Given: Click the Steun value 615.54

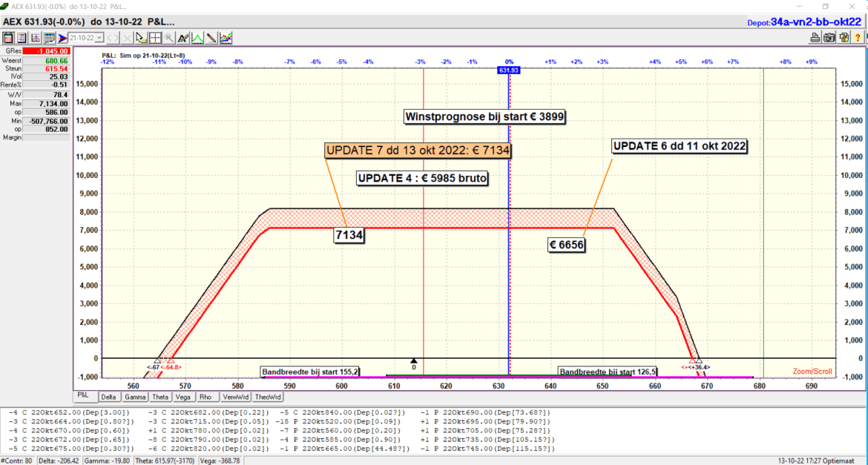Looking at the screenshot, I should (47, 68).
